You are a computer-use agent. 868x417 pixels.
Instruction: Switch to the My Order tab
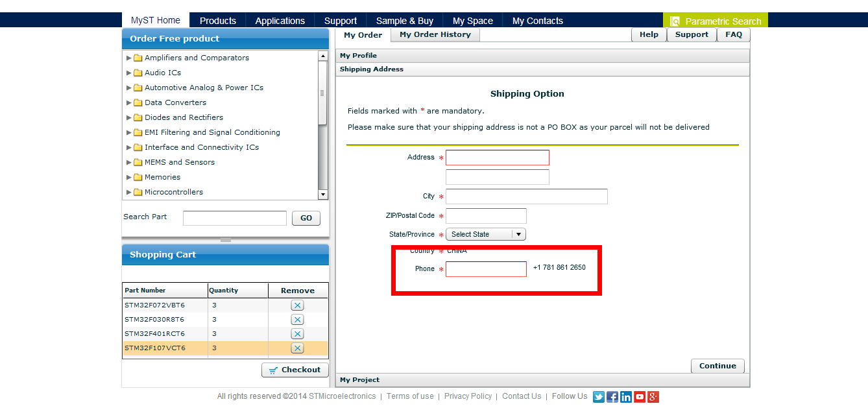point(363,35)
